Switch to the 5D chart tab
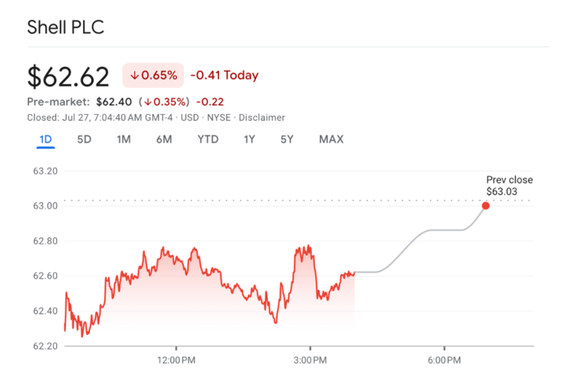588x388 pixels. (x=84, y=139)
